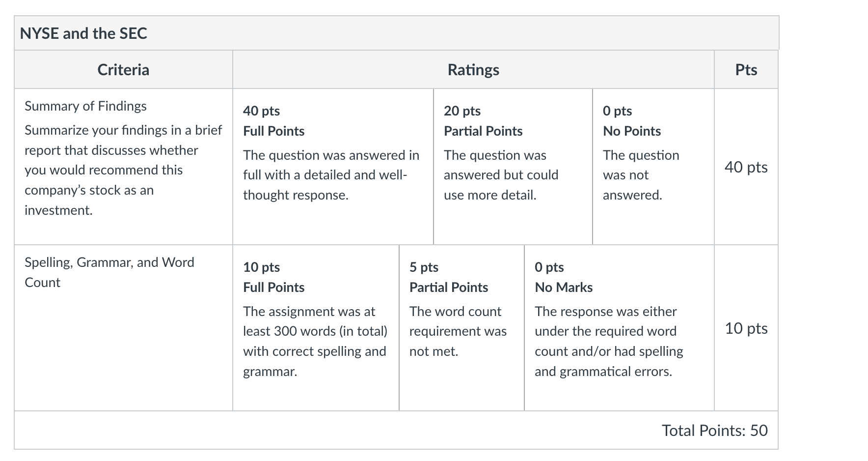868x461 pixels.
Task: Select the Ratings column header
Action: (473, 70)
